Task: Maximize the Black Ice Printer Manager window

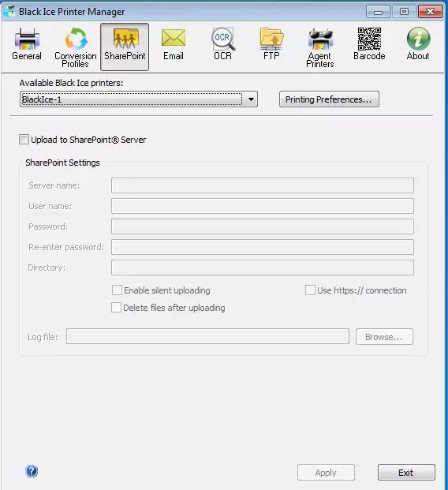Action: [x=404, y=12]
